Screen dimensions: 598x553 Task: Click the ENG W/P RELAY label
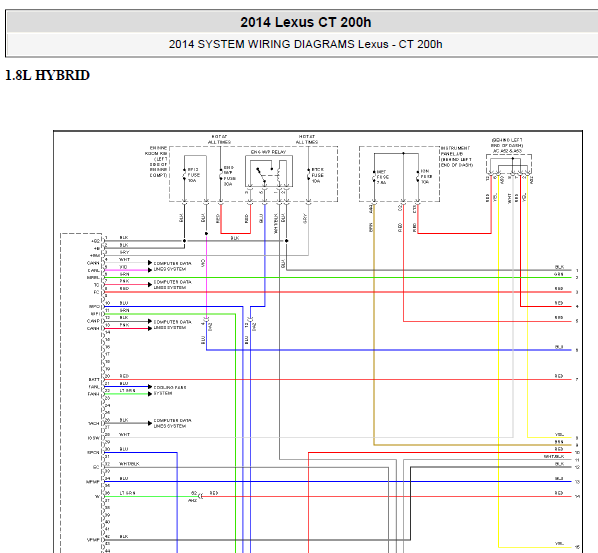pos(268,152)
